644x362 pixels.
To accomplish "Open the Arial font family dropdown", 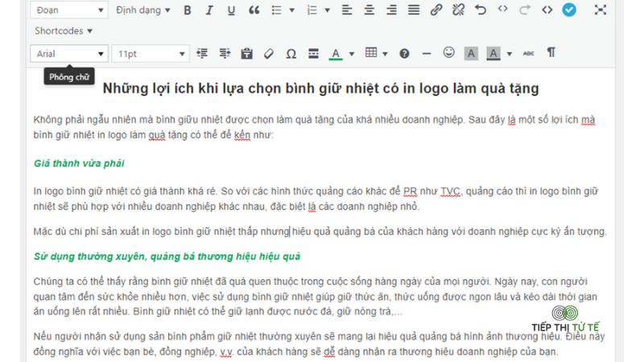I will pos(69,54).
